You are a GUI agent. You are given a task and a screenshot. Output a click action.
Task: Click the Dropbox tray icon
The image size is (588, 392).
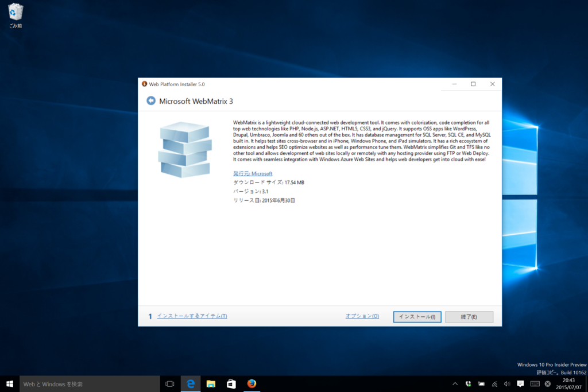(x=468, y=384)
